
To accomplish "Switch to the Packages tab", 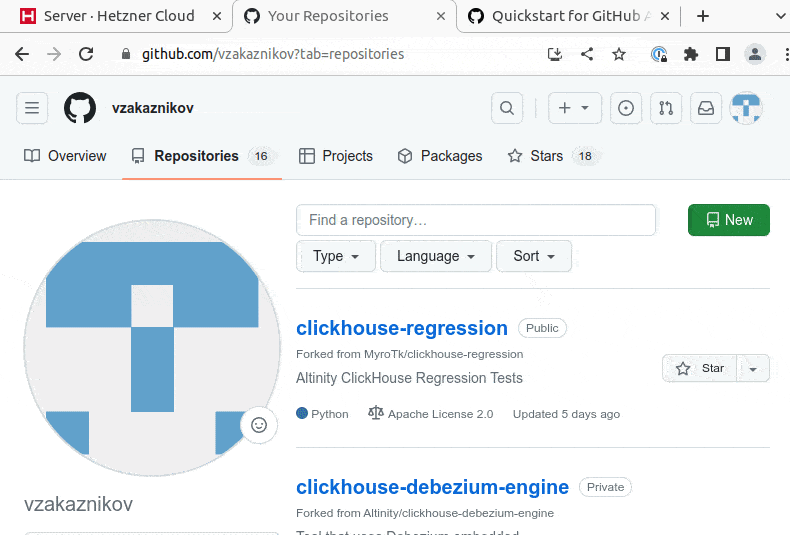I will click(x=440, y=156).
